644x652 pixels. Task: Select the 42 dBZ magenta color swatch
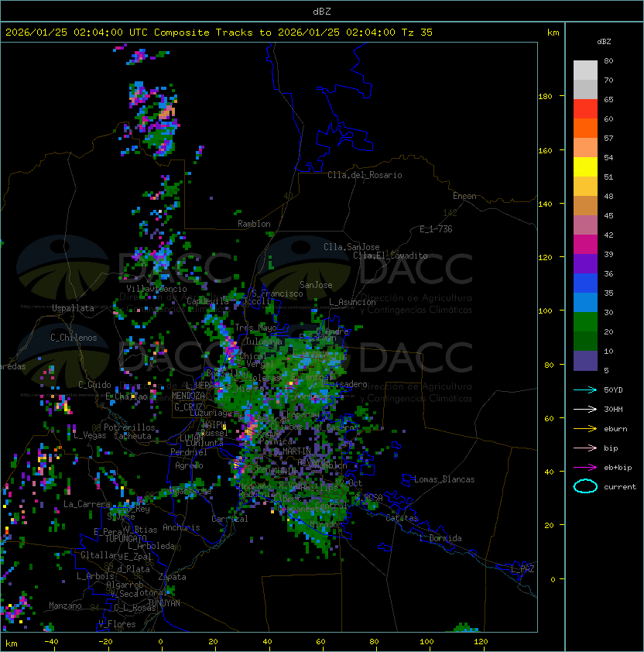[585, 244]
